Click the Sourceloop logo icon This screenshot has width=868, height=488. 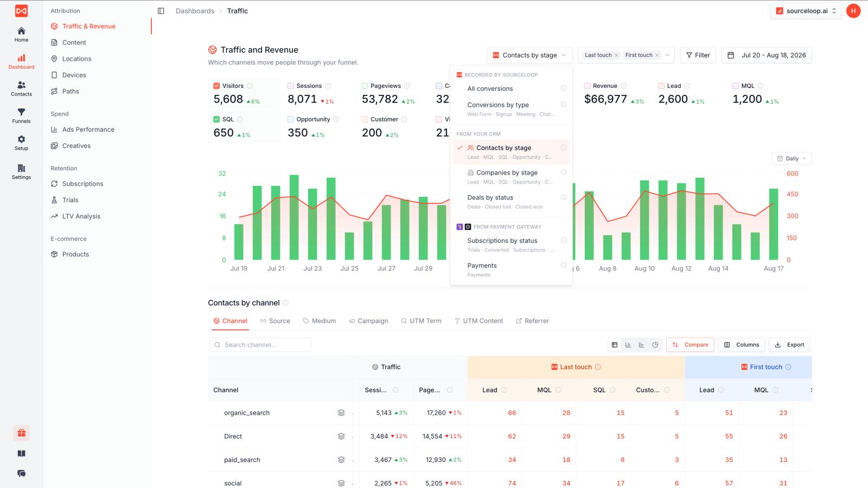pos(21,11)
